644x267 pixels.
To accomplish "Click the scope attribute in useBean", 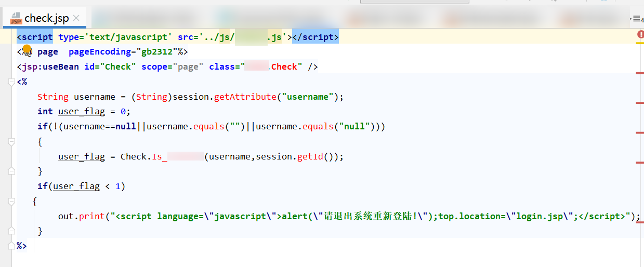I will 154,66.
